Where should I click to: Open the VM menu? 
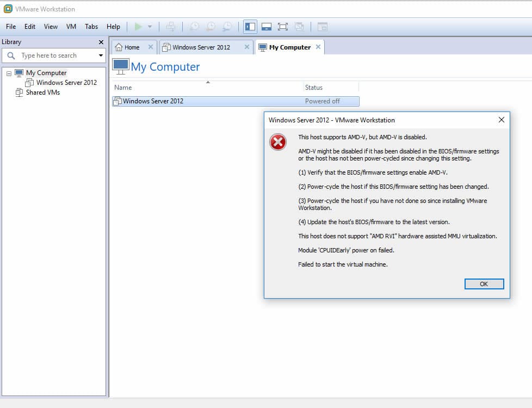point(71,27)
